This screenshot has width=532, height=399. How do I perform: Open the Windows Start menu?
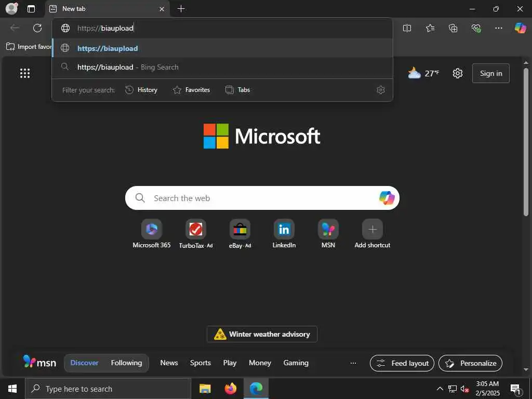[x=12, y=389]
